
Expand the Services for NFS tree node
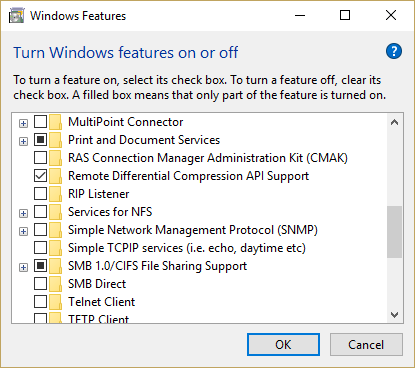23,213
